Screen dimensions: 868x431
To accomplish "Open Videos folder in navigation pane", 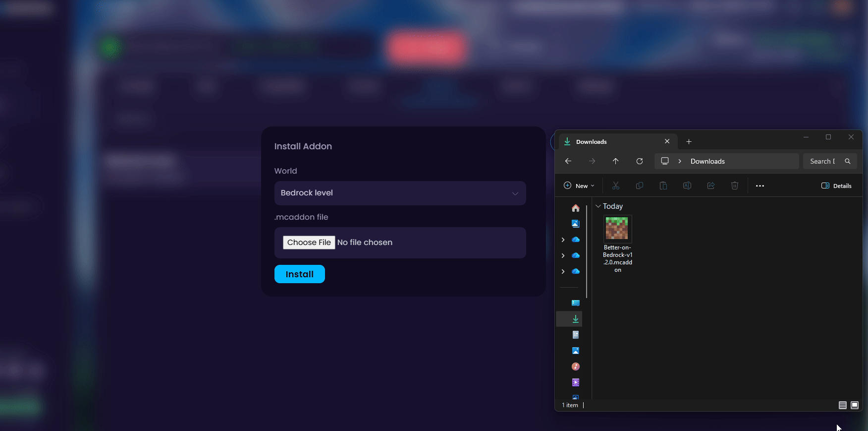I will 575,382.
